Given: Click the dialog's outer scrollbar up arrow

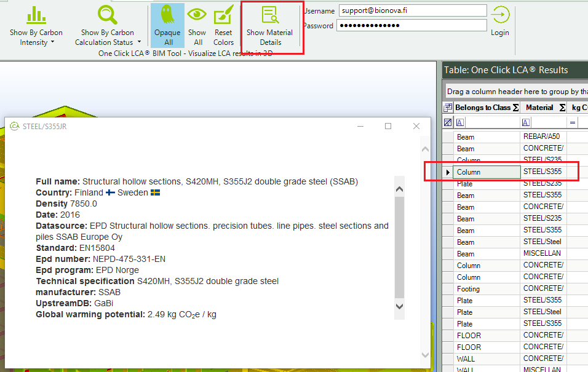Looking at the screenshot, I should (425, 149).
